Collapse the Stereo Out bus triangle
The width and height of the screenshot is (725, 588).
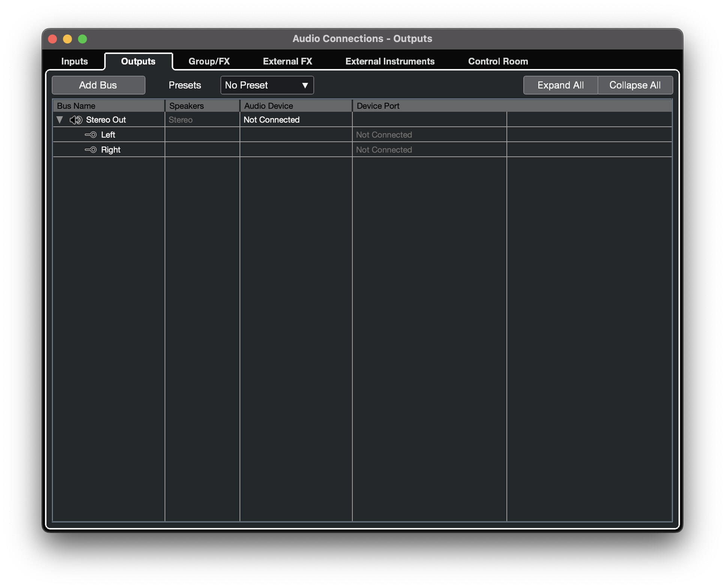(60, 120)
